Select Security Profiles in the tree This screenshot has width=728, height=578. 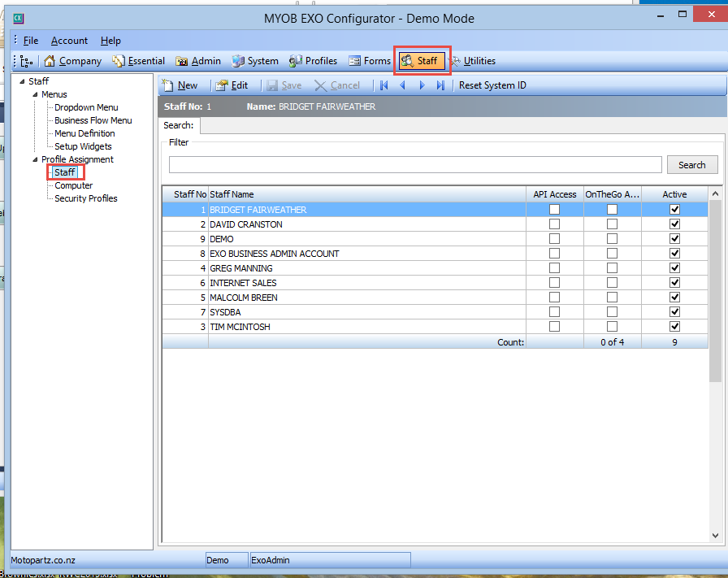[86, 198]
